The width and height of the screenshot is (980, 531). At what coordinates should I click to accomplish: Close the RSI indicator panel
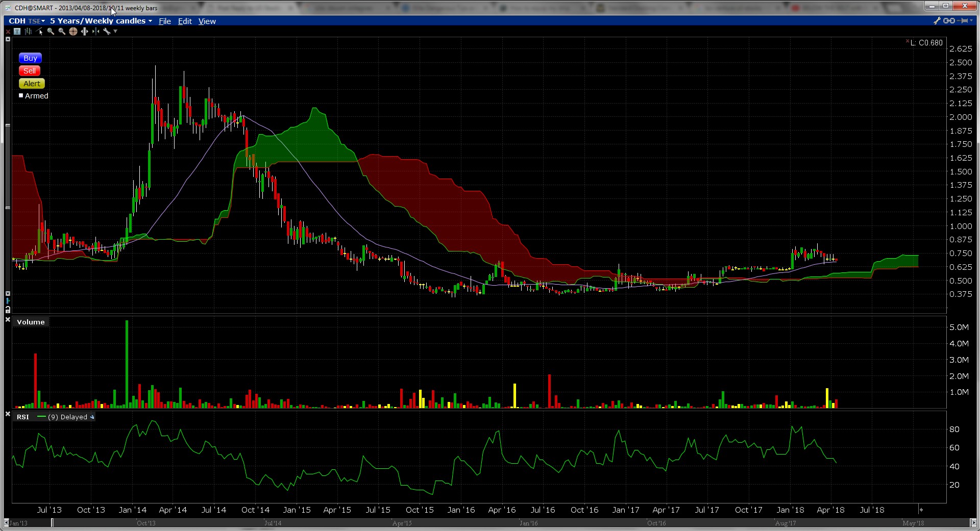tap(8, 414)
